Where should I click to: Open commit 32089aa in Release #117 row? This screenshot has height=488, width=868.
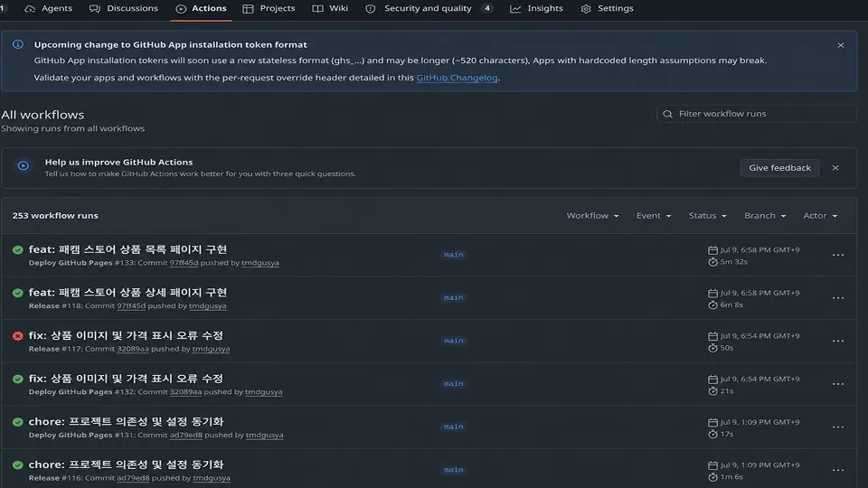tap(133, 349)
